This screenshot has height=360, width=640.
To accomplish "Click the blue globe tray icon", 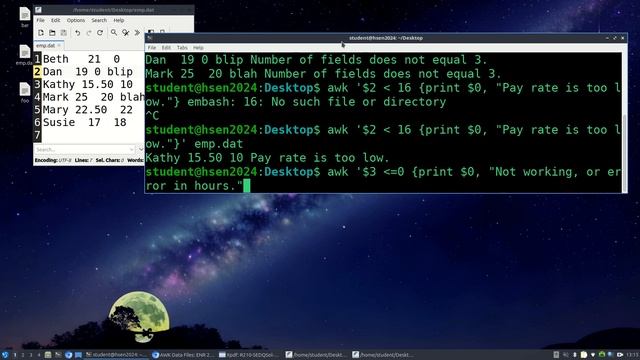I will click(x=611, y=354).
